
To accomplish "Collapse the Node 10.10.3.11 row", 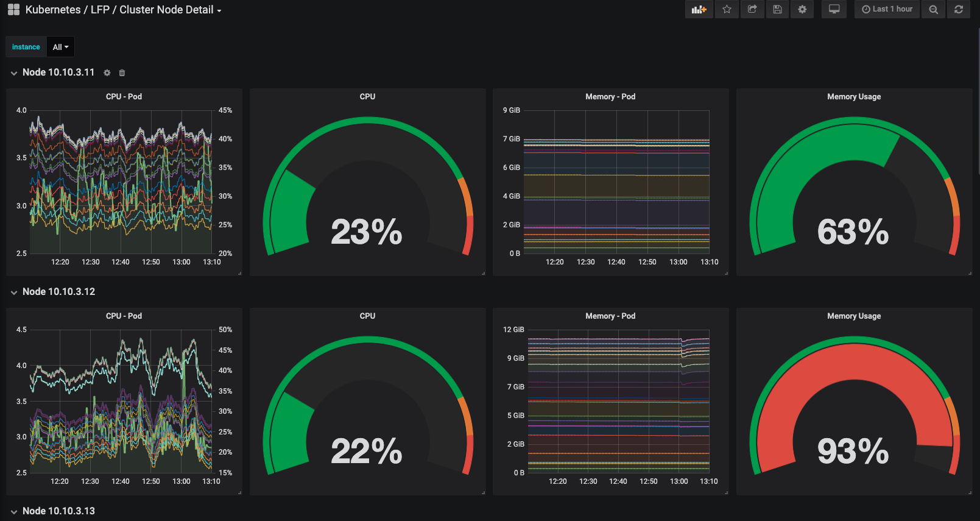I will click(x=14, y=73).
